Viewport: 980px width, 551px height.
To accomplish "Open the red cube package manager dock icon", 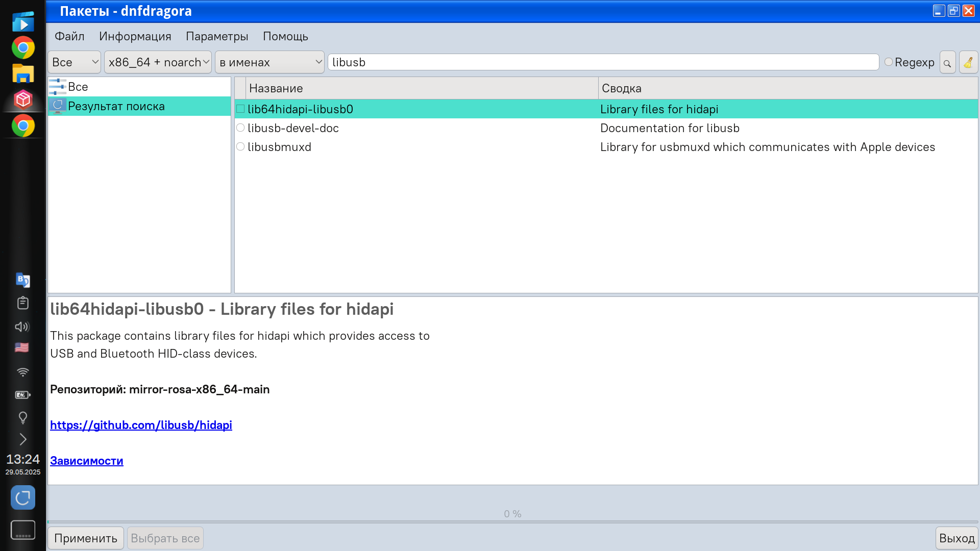I will point(23,99).
